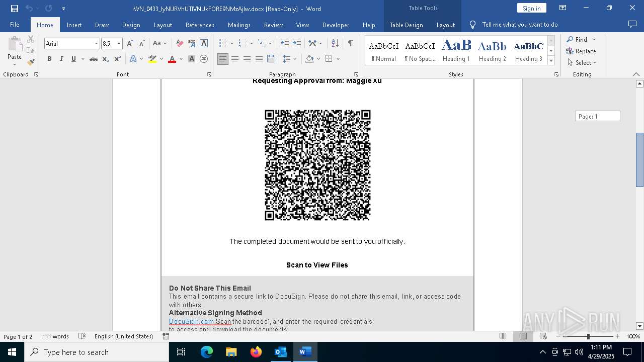The width and height of the screenshot is (644, 362).
Task: Switch to Web Layout view icon
Action: [x=543, y=336]
